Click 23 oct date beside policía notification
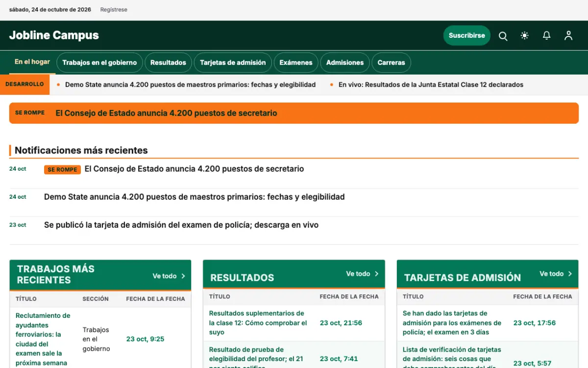The image size is (588, 368). (x=18, y=225)
